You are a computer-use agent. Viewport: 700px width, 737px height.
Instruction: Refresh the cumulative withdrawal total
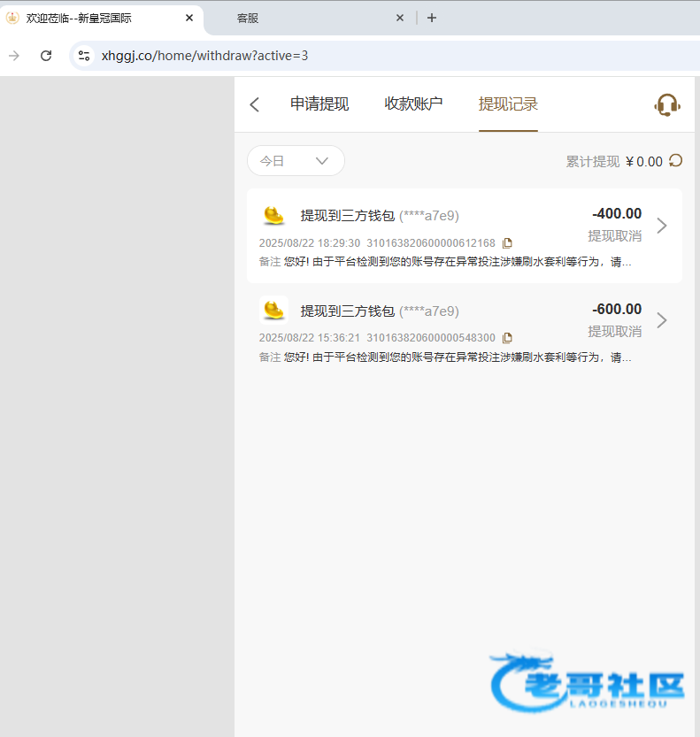(x=676, y=160)
